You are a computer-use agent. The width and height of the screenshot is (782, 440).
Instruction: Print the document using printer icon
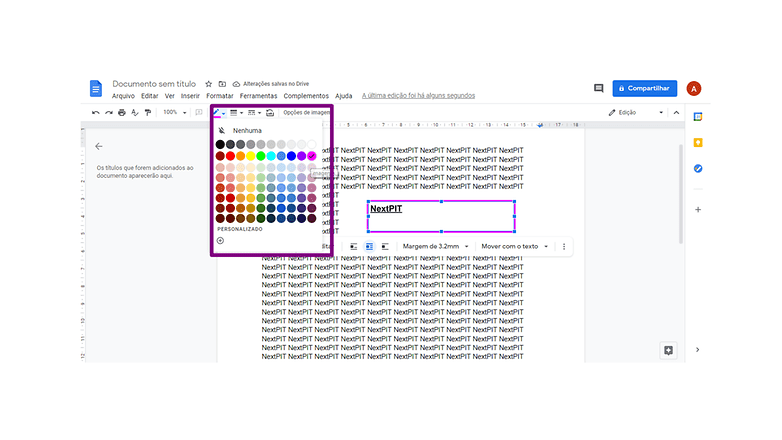[x=122, y=113]
